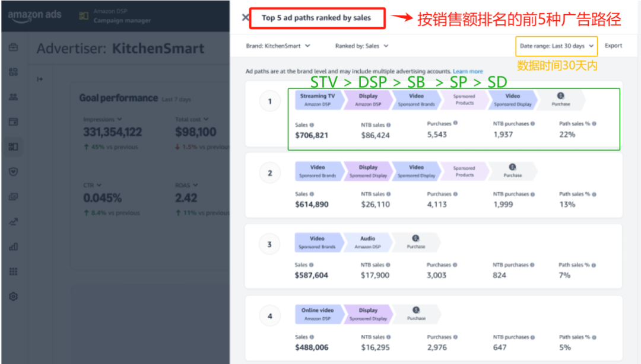Open the audiences people icon in sidebar
The image size is (641, 364).
coord(13,97)
